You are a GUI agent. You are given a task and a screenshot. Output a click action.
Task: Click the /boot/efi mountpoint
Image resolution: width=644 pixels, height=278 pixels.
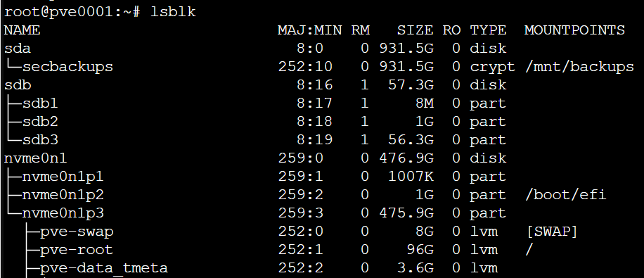click(x=565, y=194)
